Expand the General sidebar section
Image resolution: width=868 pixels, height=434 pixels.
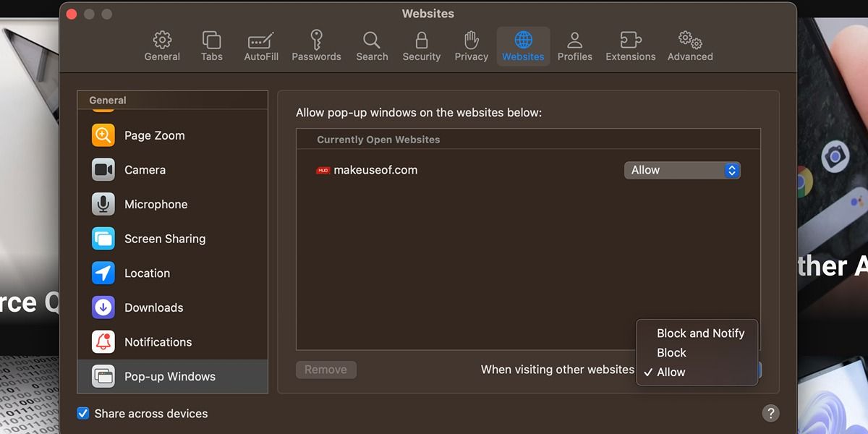tap(106, 100)
